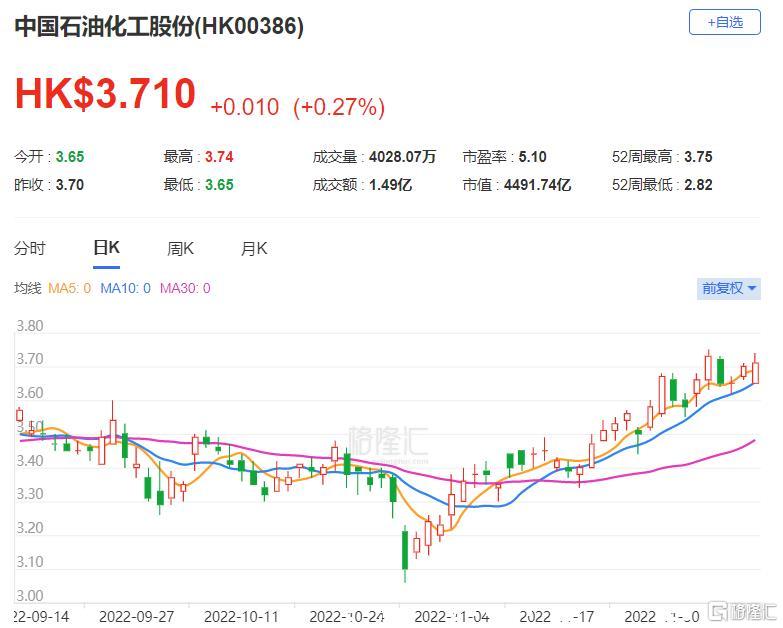This screenshot has height=628, width=783.
Task: Open the 月K monthly chart tab
Action: tap(254, 248)
